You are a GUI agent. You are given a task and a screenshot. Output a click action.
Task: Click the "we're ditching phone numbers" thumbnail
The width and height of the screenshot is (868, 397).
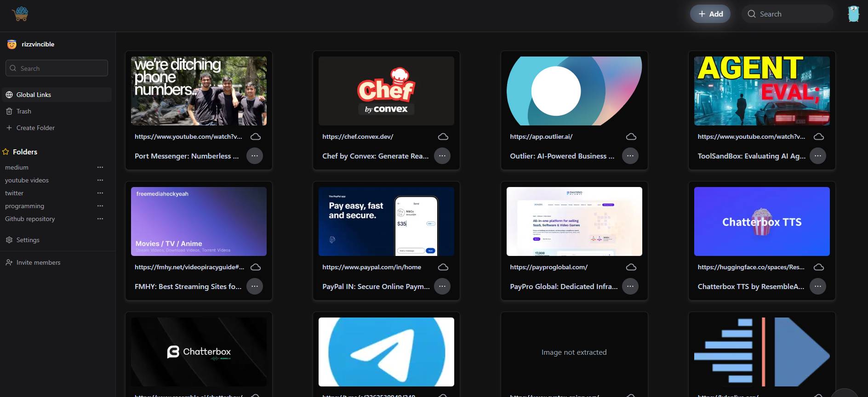coord(199,91)
